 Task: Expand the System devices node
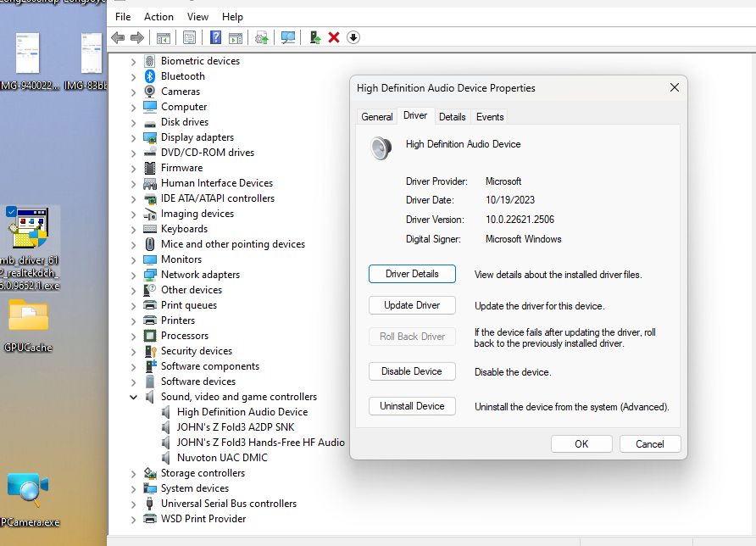(x=134, y=489)
